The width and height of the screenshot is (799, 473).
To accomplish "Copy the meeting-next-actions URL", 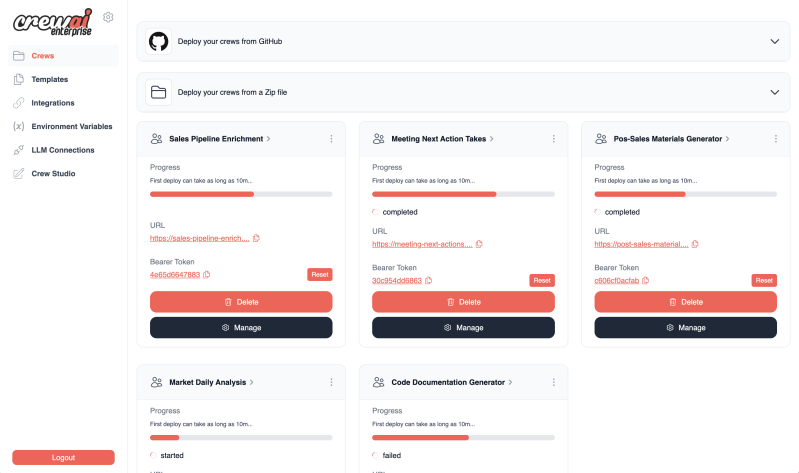I will tap(479, 244).
